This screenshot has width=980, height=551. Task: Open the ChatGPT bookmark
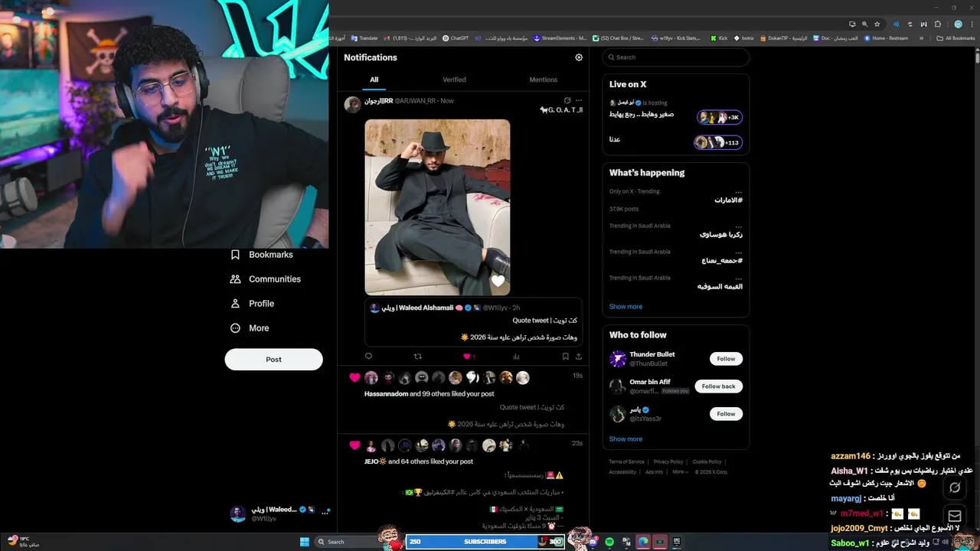coord(456,38)
